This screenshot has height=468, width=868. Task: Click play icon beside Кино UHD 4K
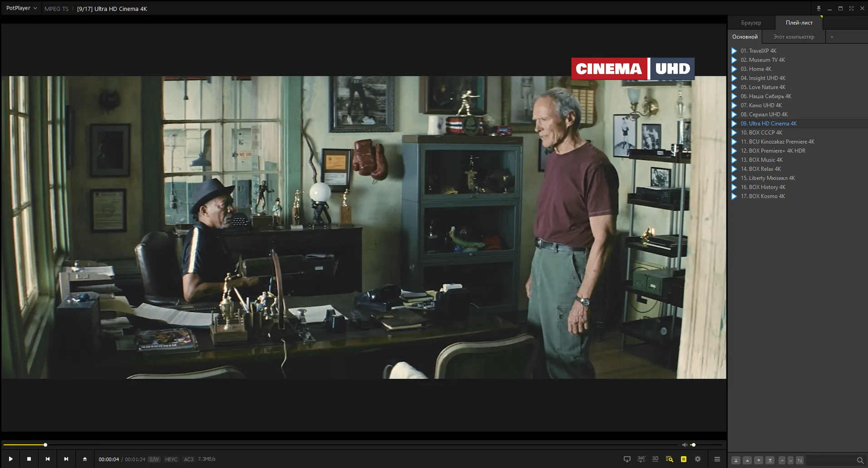(x=734, y=105)
